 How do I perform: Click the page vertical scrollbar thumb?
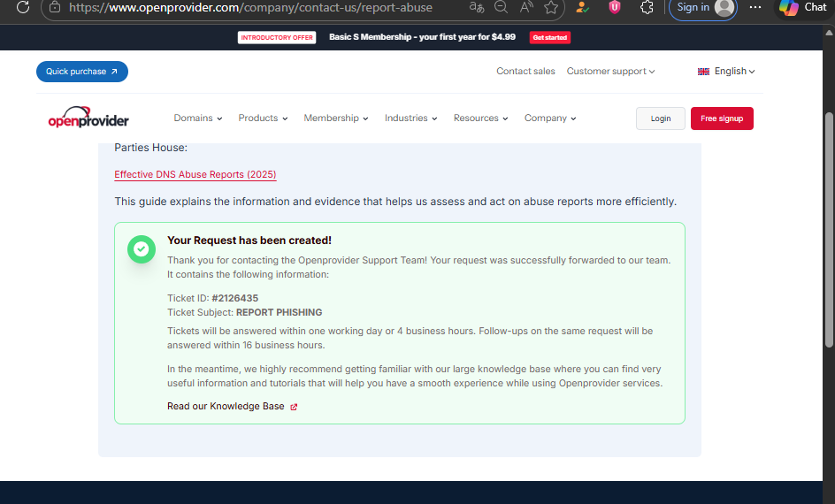click(829, 230)
